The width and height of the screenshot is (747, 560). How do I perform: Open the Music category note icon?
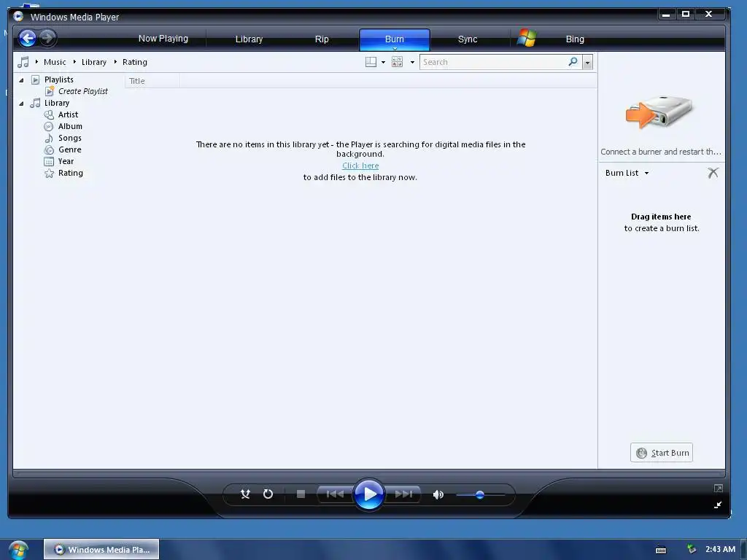[23, 62]
